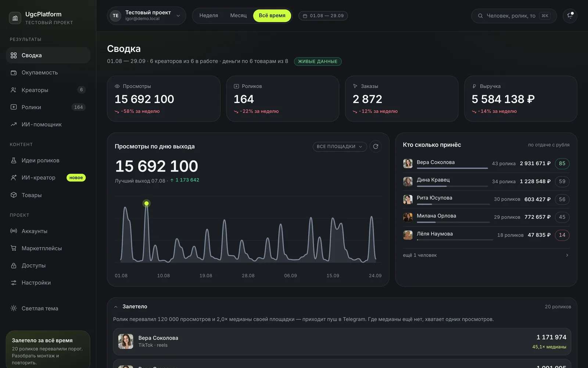Viewport: 588px width, 368px height.
Task: Click the Маркетплейсы cart icon
Action: (x=14, y=248)
